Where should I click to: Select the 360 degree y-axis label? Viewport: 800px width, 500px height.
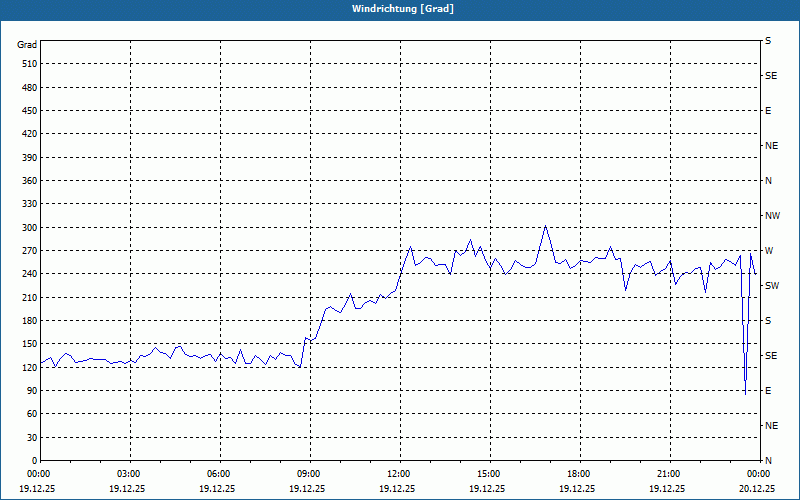30,181
